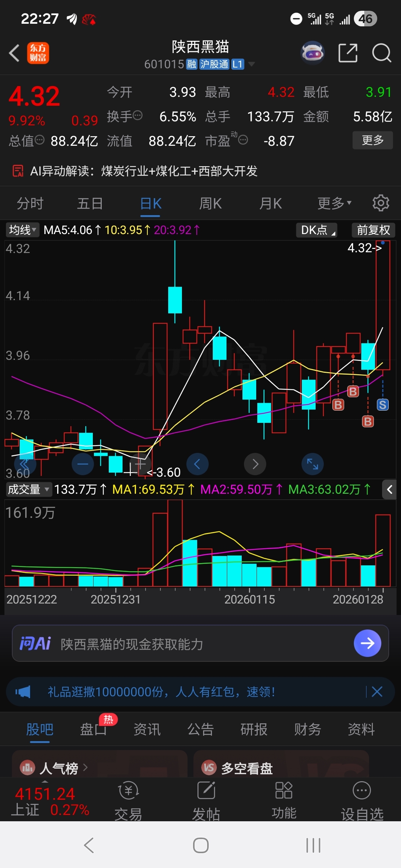Screen dimensions: 401x868
Task: Select the 股吧 tab
Action: (x=40, y=729)
